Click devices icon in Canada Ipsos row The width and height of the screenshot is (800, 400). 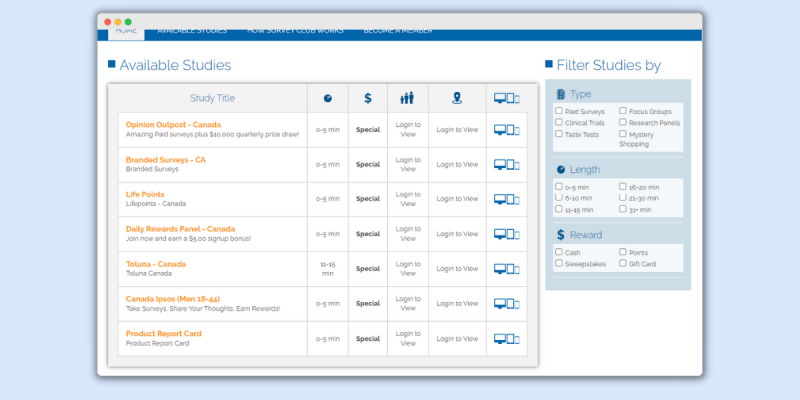pos(507,304)
